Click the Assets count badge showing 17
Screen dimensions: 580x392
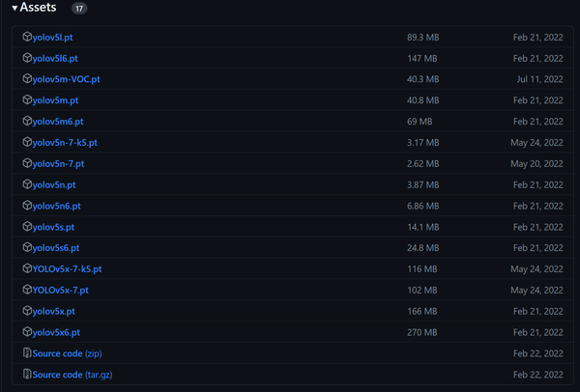78,9
